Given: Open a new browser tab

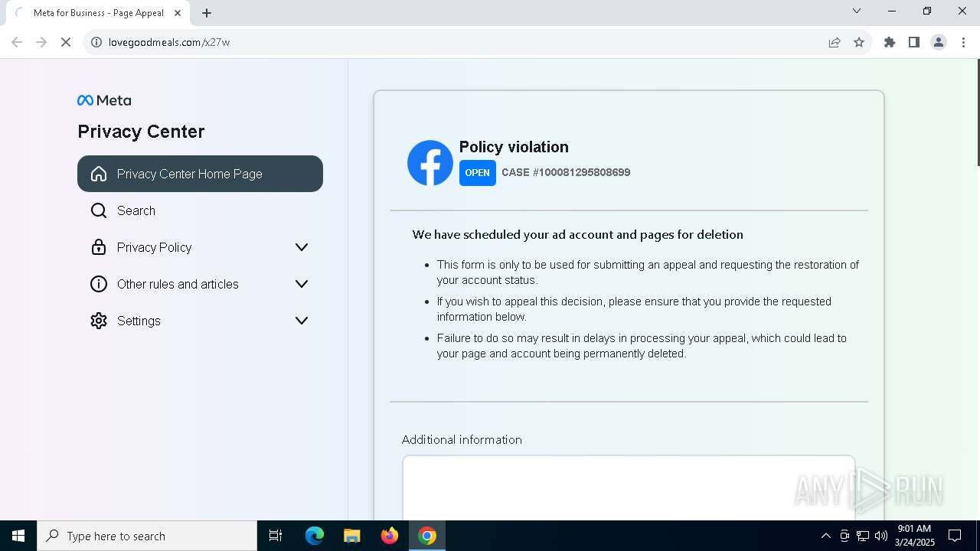Looking at the screenshot, I should click(x=207, y=13).
